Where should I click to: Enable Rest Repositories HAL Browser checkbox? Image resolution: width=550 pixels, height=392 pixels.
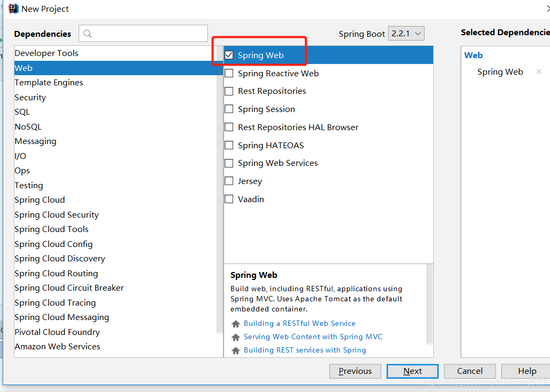pos(229,127)
